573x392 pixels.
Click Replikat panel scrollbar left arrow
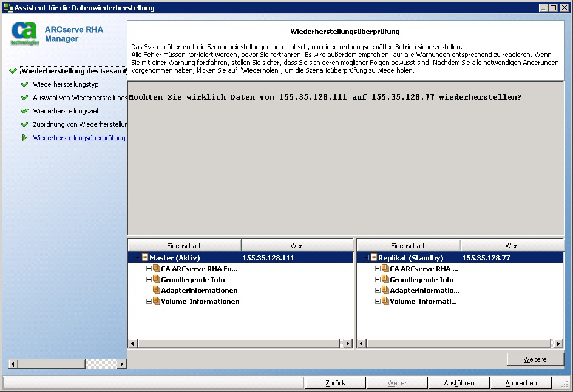(361, 343)
